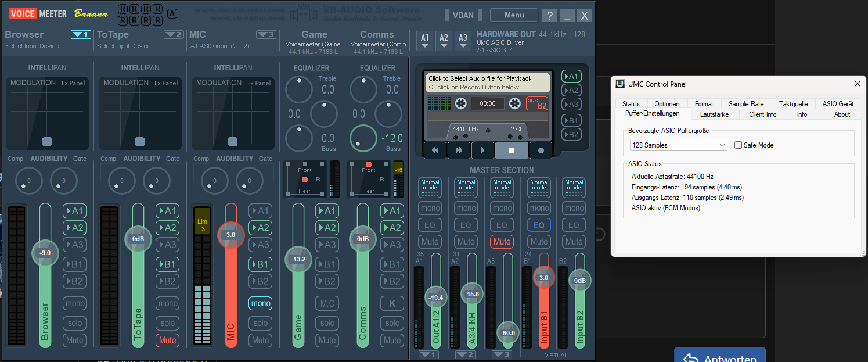Unmute the ToTape strip

point(168,341)
